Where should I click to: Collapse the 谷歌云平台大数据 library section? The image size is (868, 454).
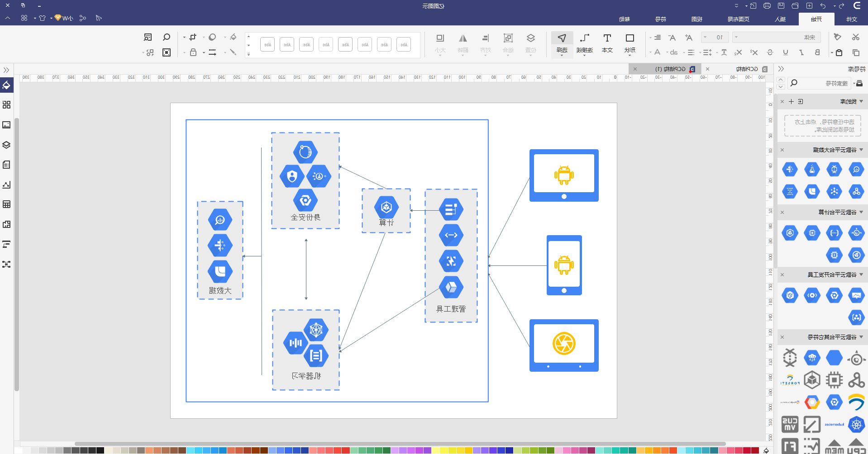click(861, 150)
